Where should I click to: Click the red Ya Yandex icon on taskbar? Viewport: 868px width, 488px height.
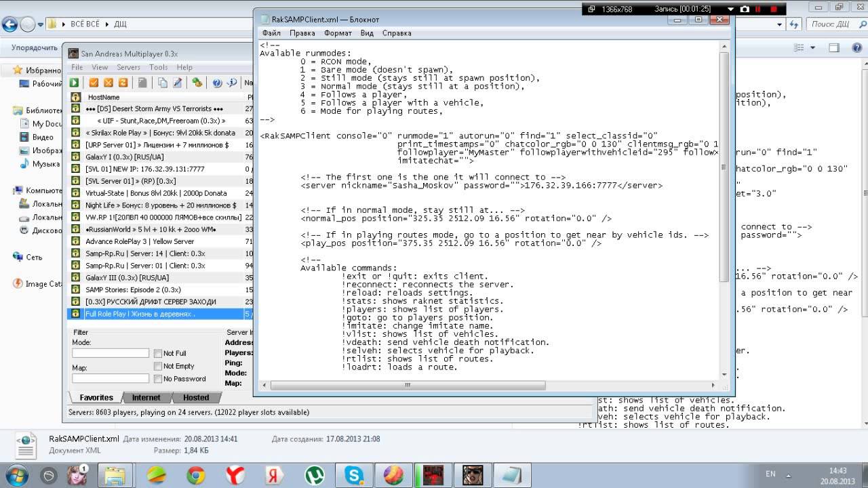(275, 474)
